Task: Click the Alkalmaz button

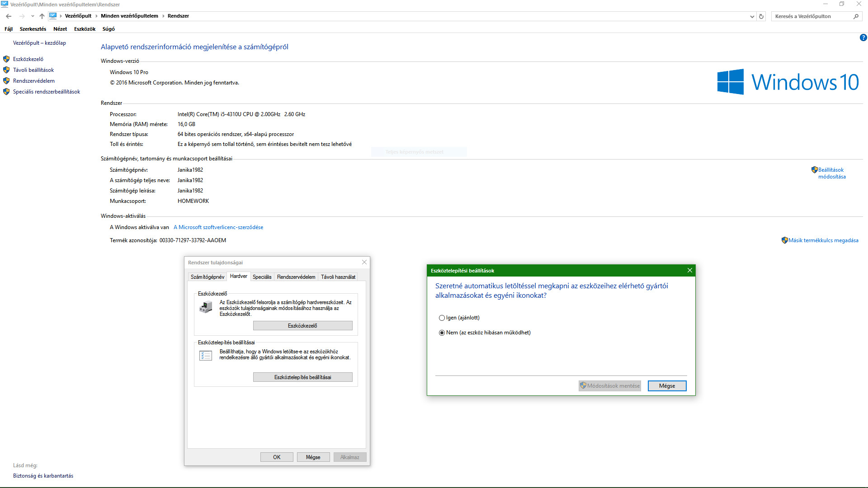Action: (350, 457)
